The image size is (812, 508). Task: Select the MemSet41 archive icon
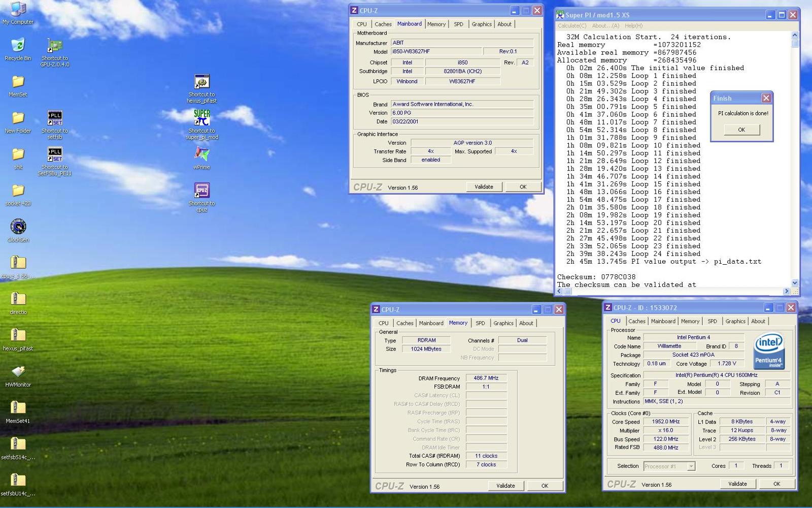[x=18, y=412]
